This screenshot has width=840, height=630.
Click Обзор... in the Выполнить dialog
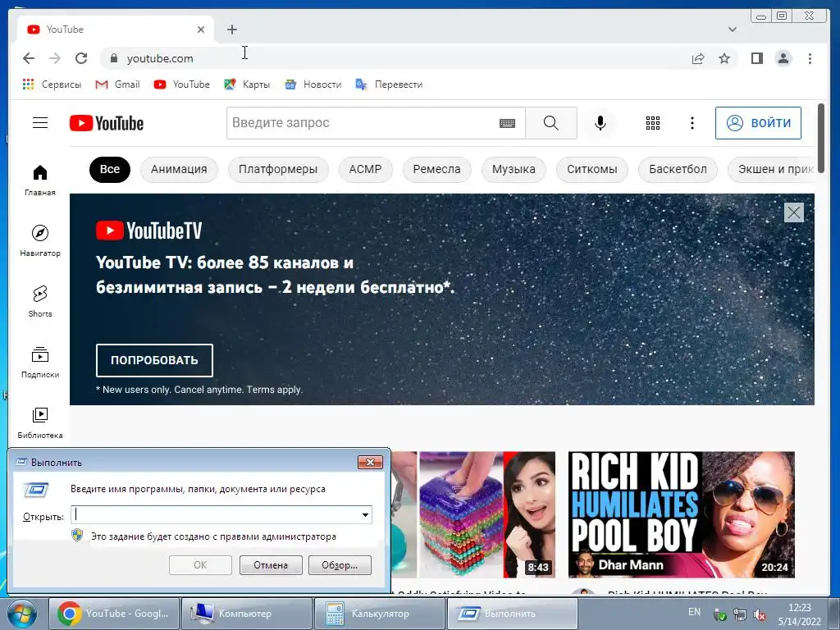340,565
